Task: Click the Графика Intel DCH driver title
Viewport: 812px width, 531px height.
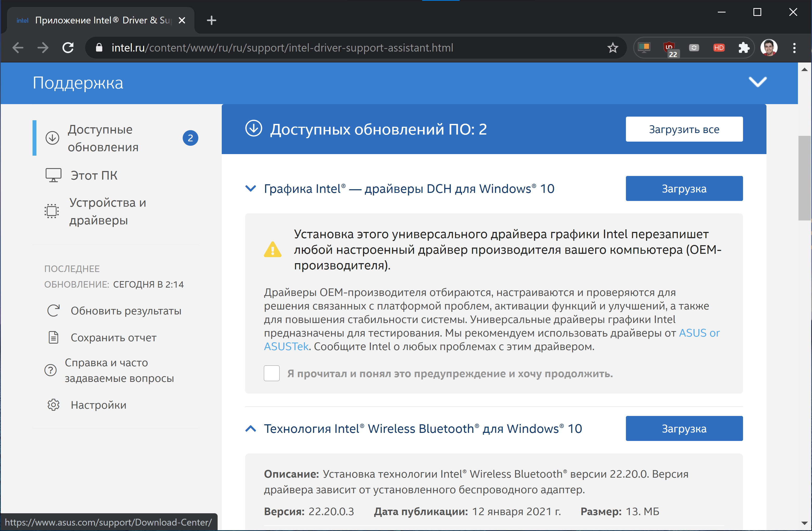Action: (x=409, y=188)
